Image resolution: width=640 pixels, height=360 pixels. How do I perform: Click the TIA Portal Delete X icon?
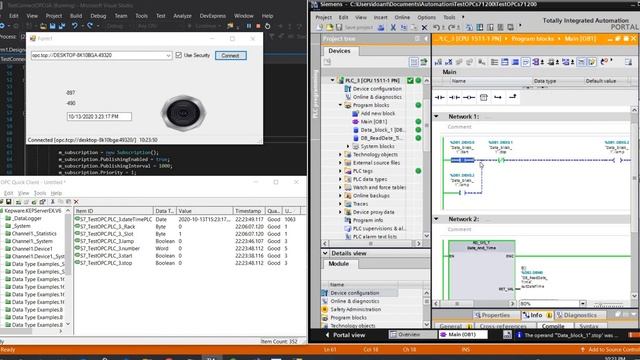[424, 27]
